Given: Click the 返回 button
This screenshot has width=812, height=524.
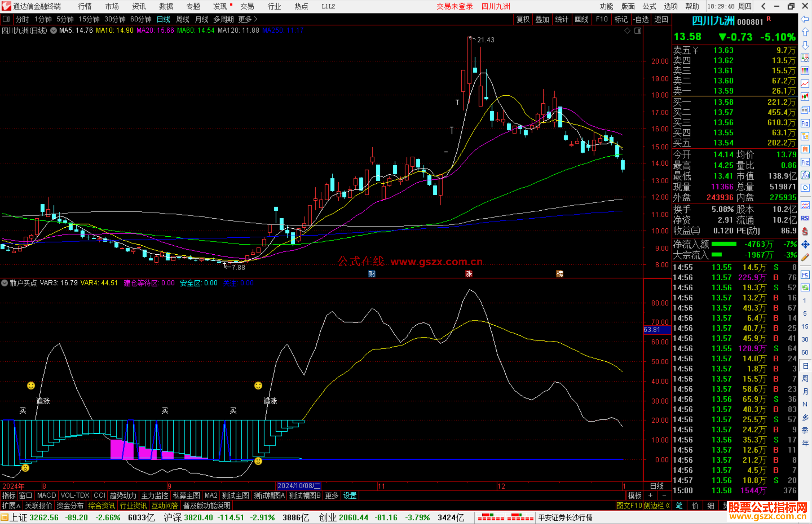Looking at the screenshot, I should click(x=661, y=19).
